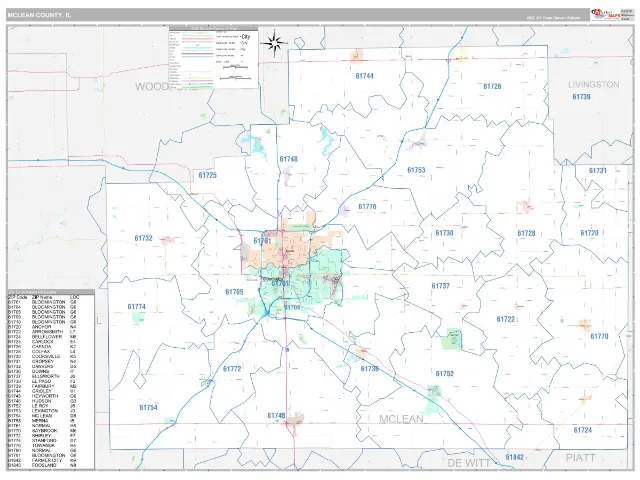This screenshot has height=480, width=640.
Task: Select the LE ROY row in ZIP index
Action: 42,406
